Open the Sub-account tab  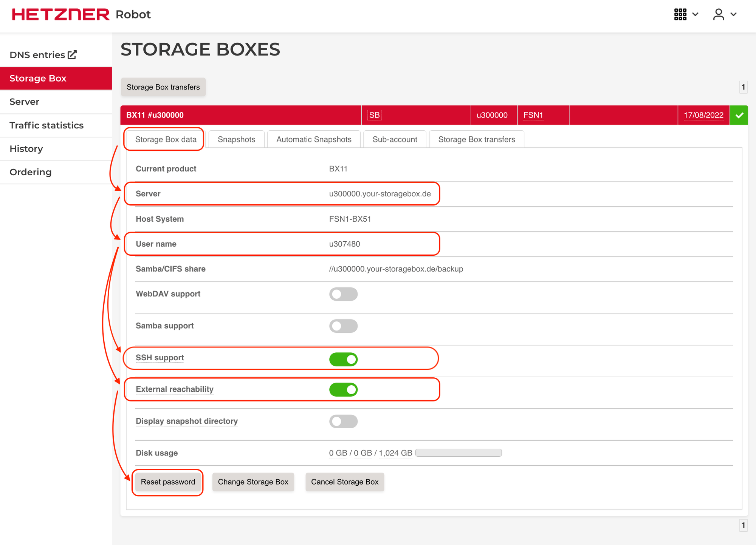click(395, 139)
